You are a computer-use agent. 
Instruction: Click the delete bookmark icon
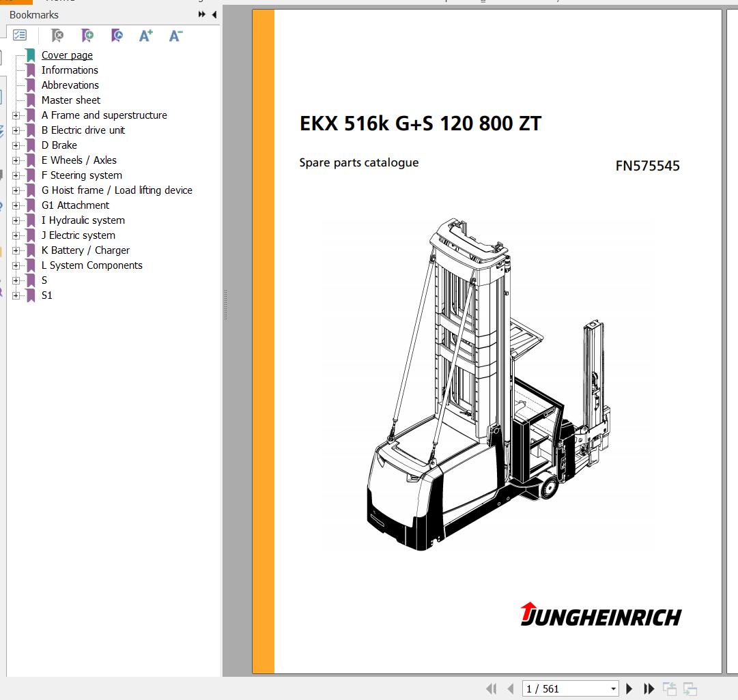tap(58, 35)
